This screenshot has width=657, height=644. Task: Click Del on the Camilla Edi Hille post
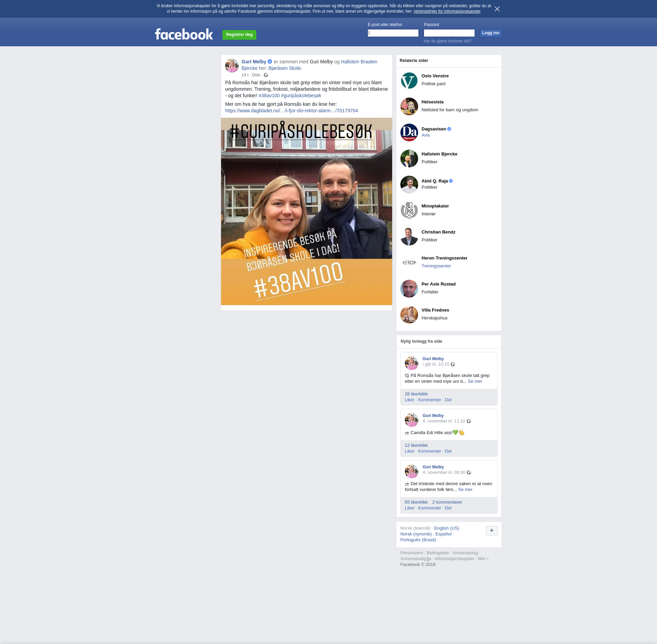pyautogui.click(x=448, y=451)
